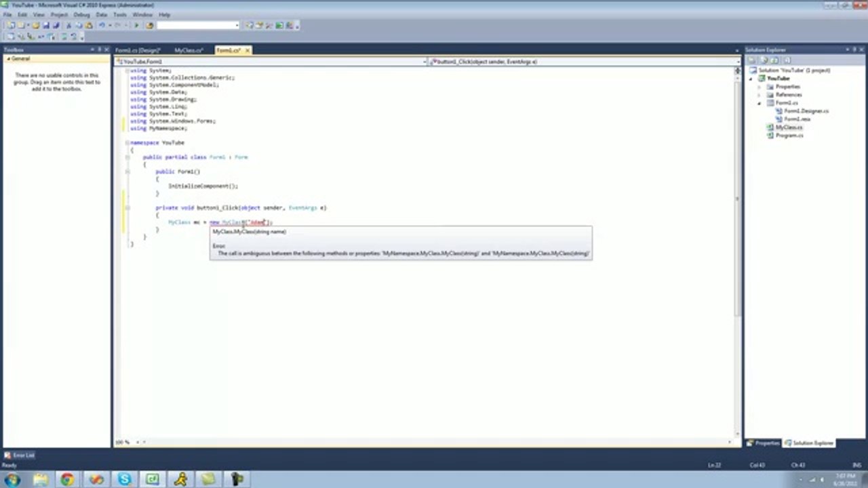Select Solution 'YouTube' root item
Viewport: 868px width, 488px height.
[x=789, y=70]
